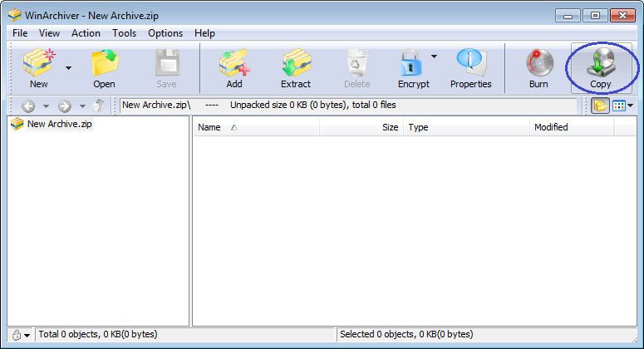This screenshot has height=349, width=644.
Task: Open the View menu
Action: tap(49, 33)
